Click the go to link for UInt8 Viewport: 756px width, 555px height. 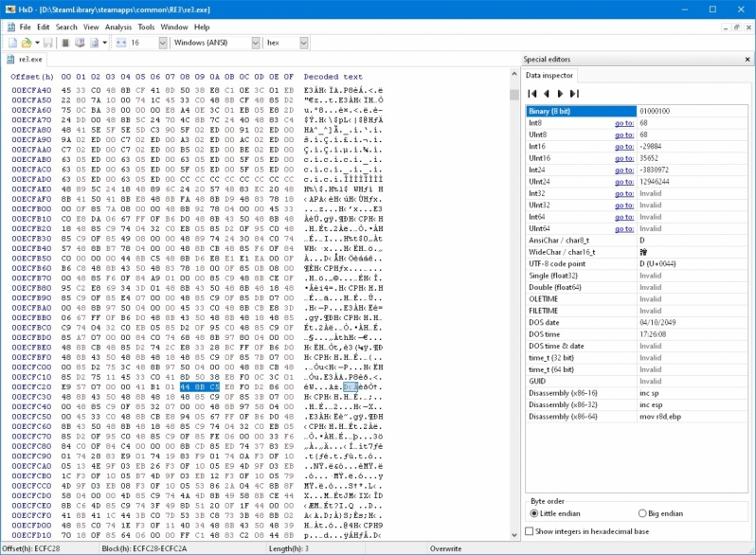click(x=624, y=135)
